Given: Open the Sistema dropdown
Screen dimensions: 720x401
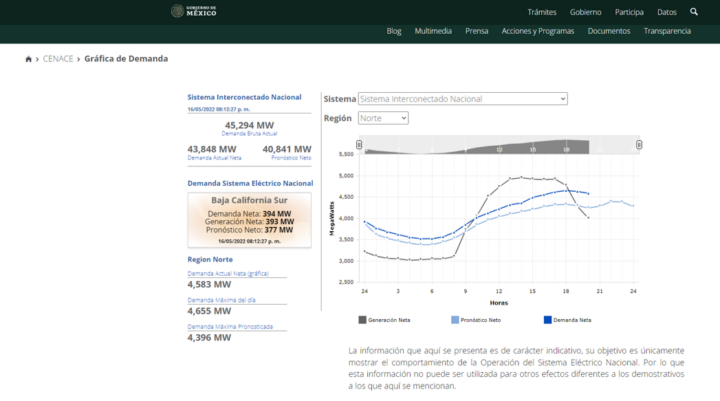Looking at the screenshot, I should (x=462, y=99).
